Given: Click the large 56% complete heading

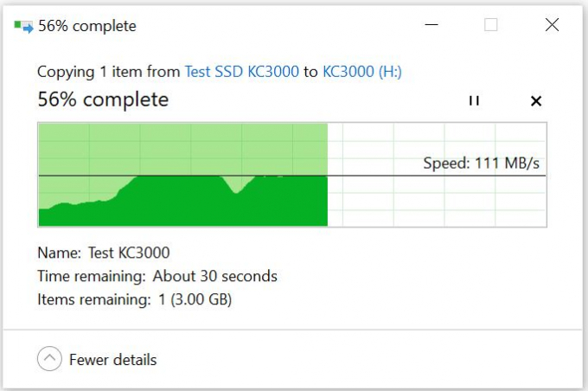Looking at the screenshot, I should pos(103,99).
